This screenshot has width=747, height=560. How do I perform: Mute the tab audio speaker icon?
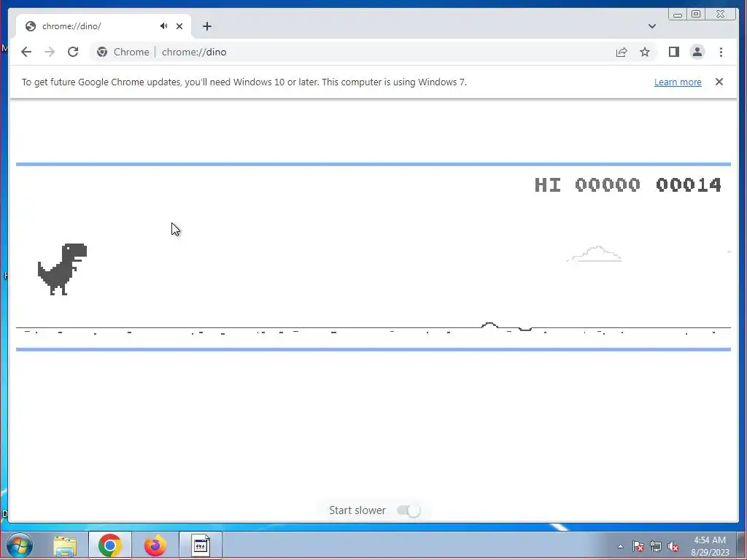pos(164,26)
